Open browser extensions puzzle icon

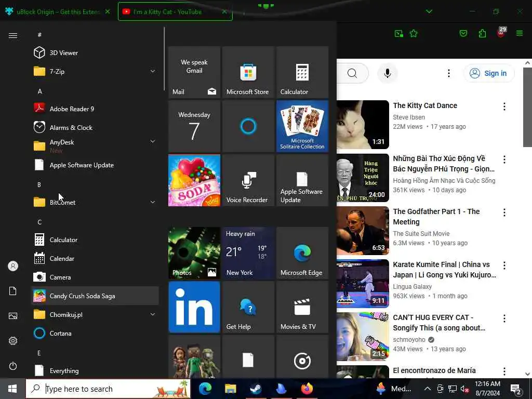(482, 33)
